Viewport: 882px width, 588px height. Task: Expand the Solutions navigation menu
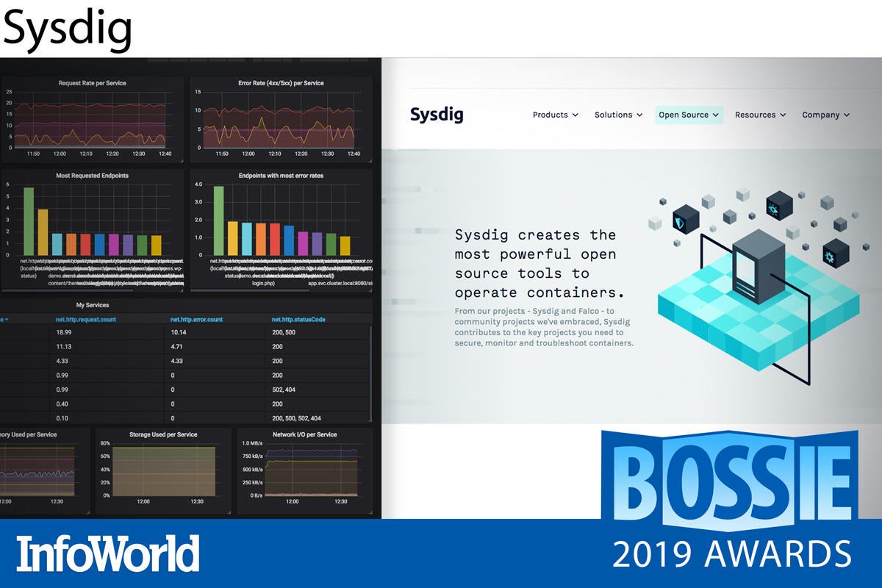pos(618,115)
